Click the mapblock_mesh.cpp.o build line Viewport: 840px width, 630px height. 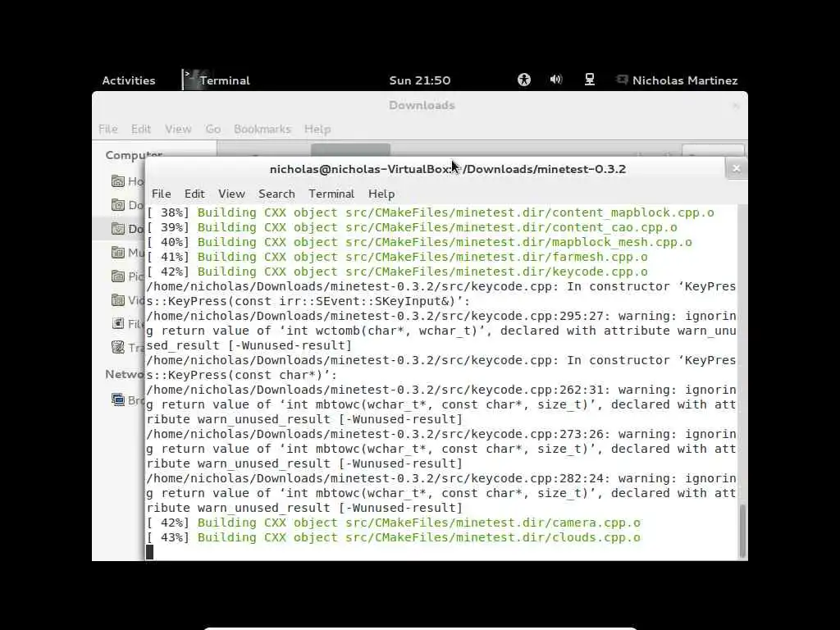(x=419, y=242)
